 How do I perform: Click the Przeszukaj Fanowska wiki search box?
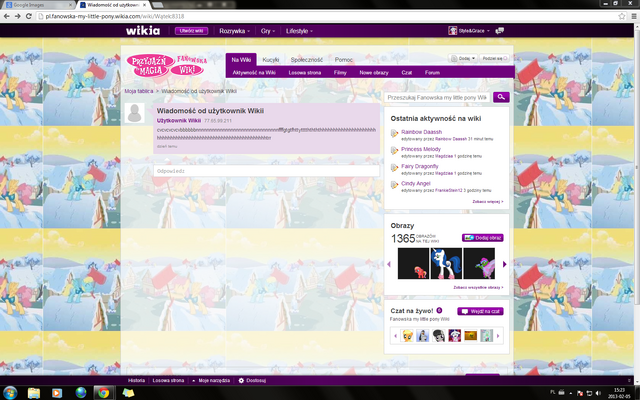pos(437,98)
